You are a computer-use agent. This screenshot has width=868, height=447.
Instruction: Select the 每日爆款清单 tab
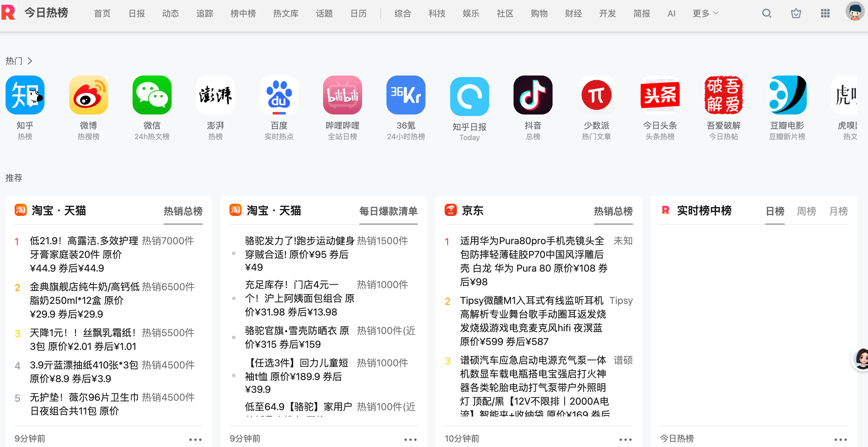coord(389,211)
